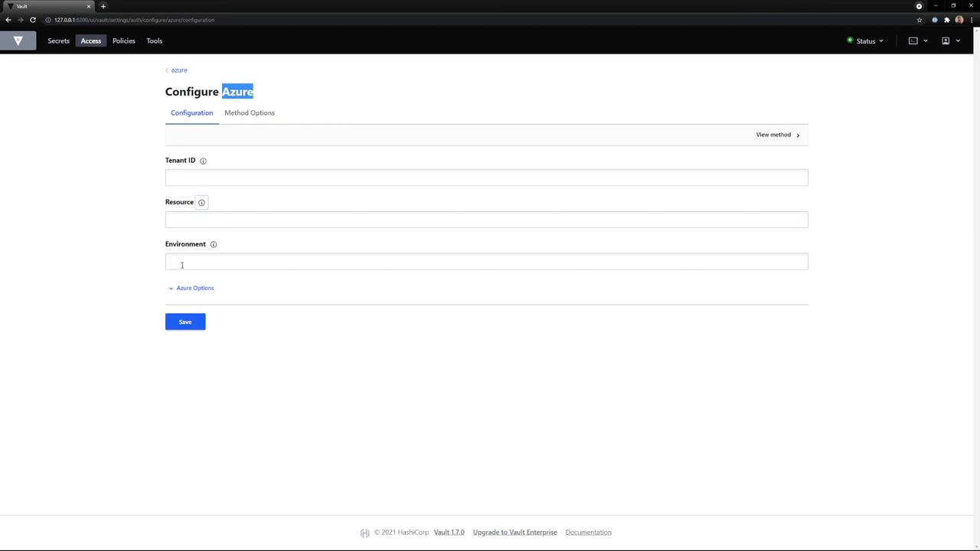The width and height of the screenshot is (980, 551).
Task: Bookmark this page with star icon
Action: pos(920,20)
